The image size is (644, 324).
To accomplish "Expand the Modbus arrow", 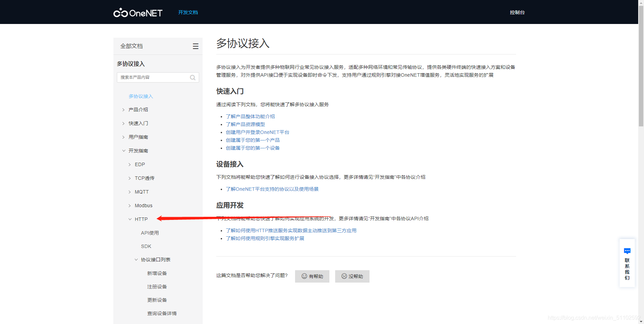I will [130, 205].
